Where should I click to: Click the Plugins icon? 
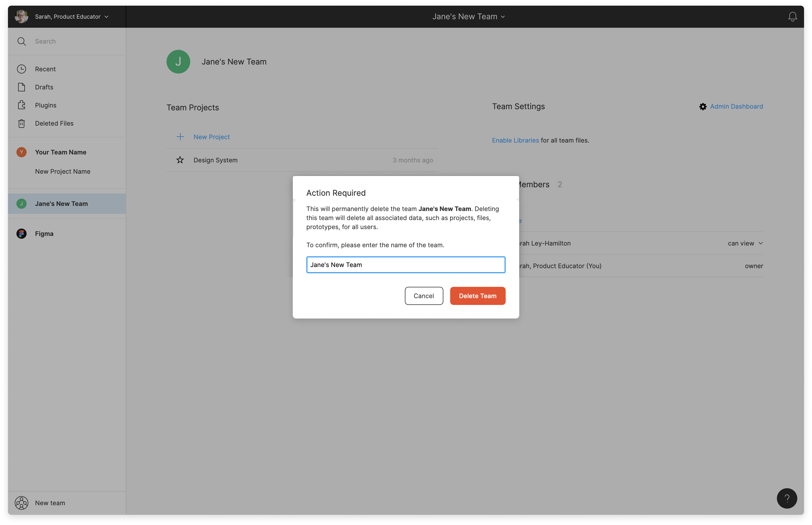tap(22, 105)
